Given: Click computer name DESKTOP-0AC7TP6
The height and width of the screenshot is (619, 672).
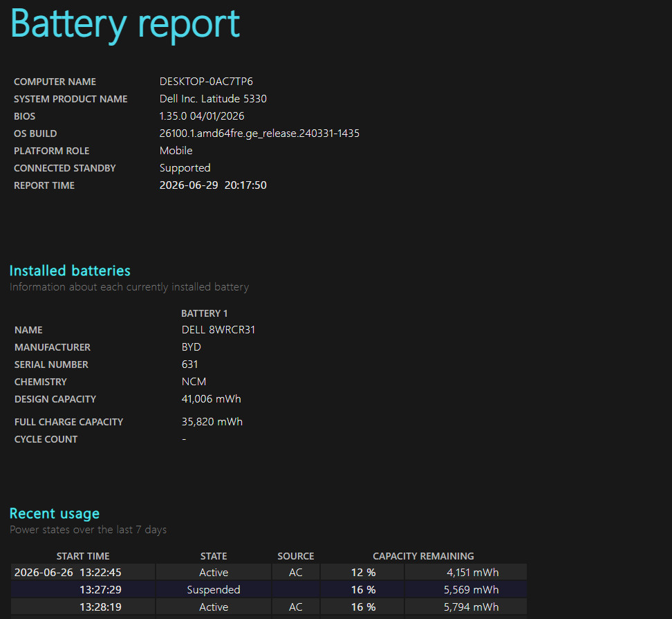Looking at the screenshot, I should (x=206, y=82).
